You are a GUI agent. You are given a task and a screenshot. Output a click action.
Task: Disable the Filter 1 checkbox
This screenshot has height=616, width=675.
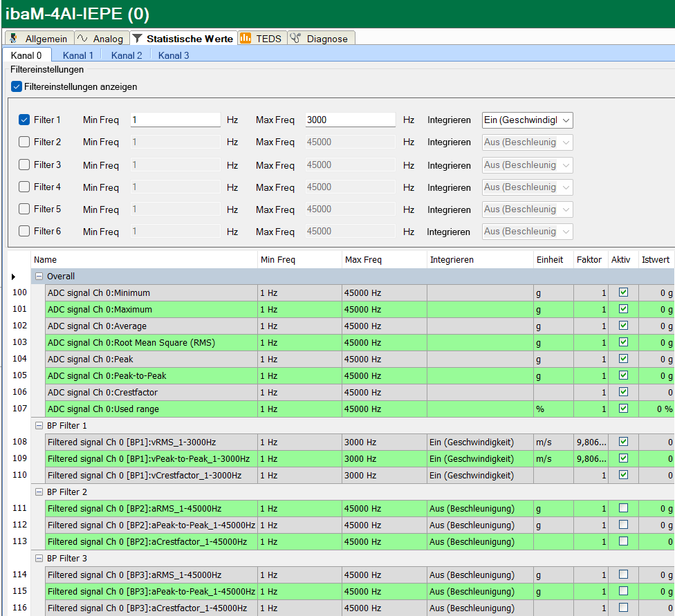(24, 120)
